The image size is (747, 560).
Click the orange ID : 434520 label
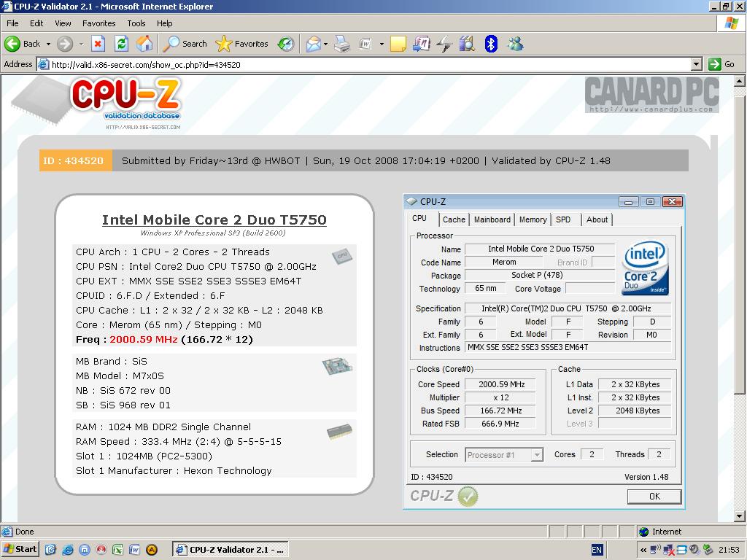[76, 161]
